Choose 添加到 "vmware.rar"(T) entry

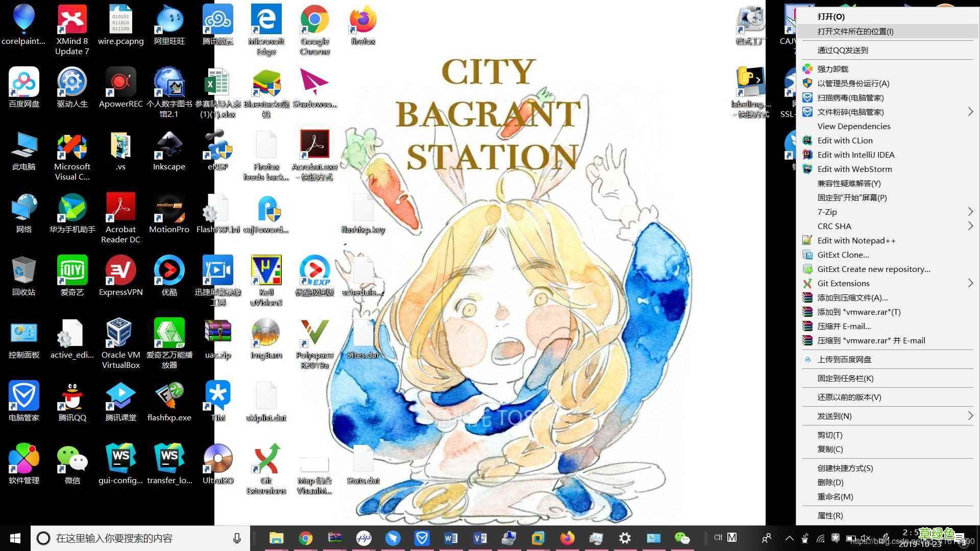coord(887,312)
